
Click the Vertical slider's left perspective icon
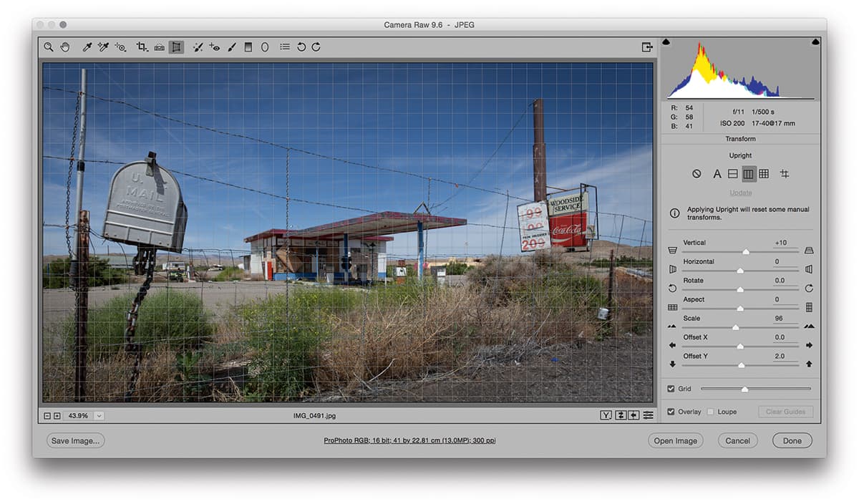pos(672,251)
